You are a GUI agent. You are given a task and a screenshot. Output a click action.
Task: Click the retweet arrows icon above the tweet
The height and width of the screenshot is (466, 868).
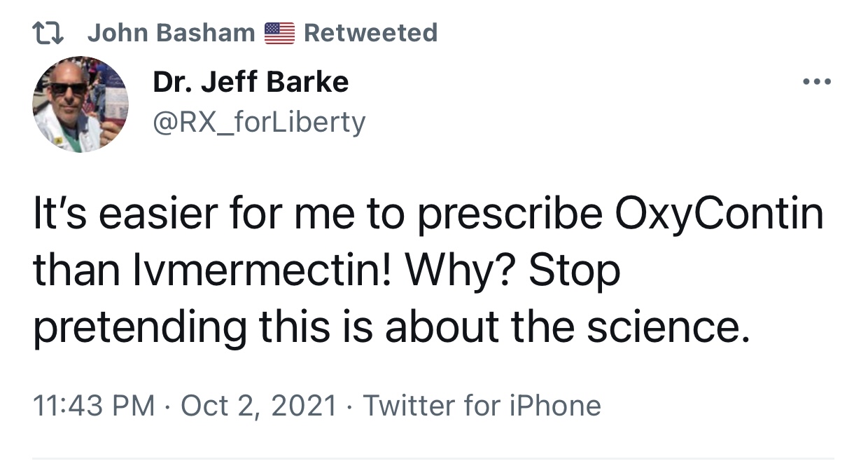point(52,33)
